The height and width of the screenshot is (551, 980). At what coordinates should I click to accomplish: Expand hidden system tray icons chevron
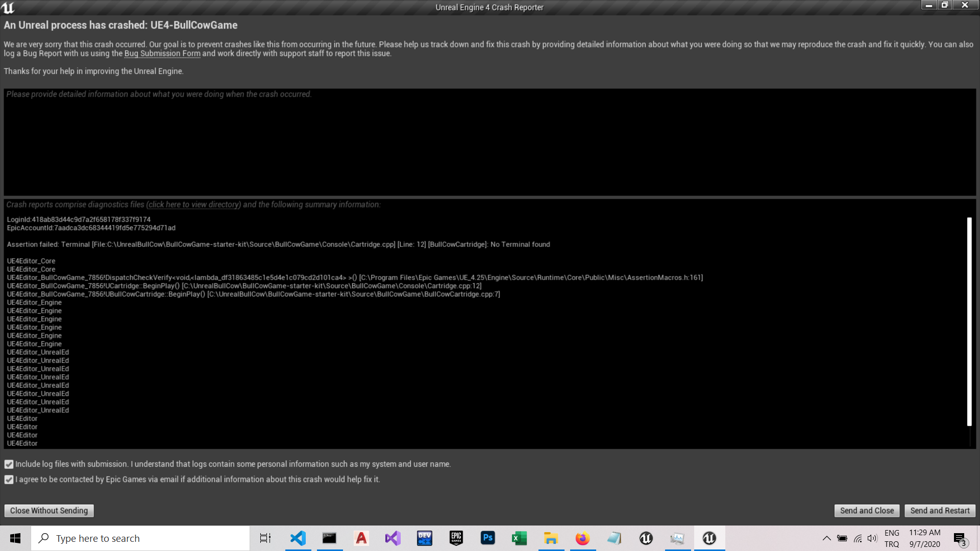point(826,538)
